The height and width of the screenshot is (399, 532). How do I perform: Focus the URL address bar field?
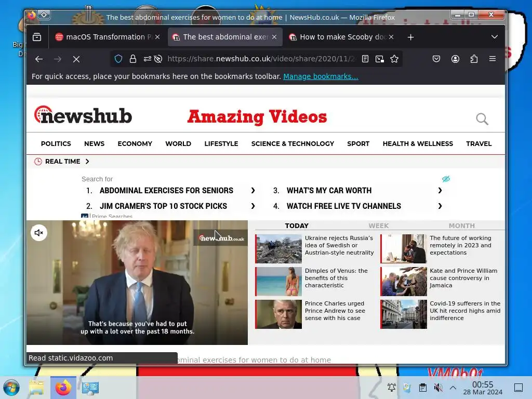point(261,59)
